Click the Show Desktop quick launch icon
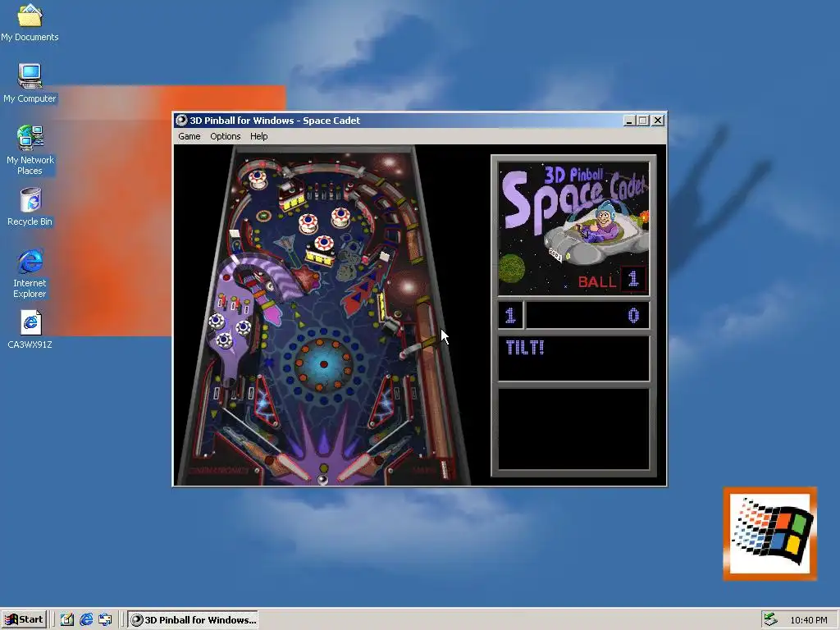 click(67, 620)
